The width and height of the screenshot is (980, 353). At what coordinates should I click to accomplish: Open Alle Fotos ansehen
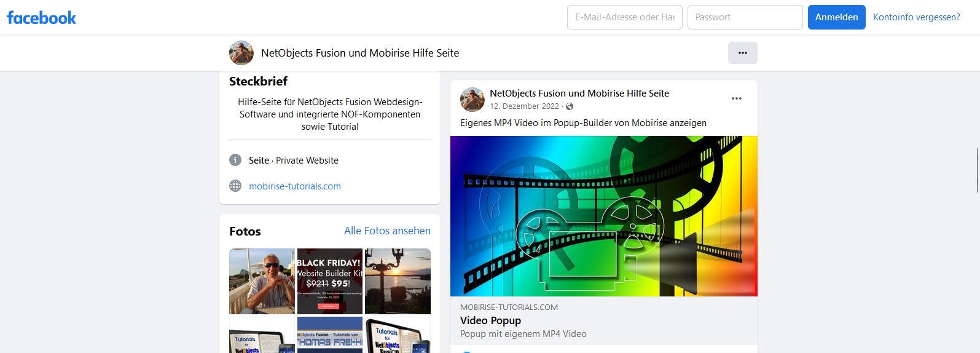click(x=387, y=231)
